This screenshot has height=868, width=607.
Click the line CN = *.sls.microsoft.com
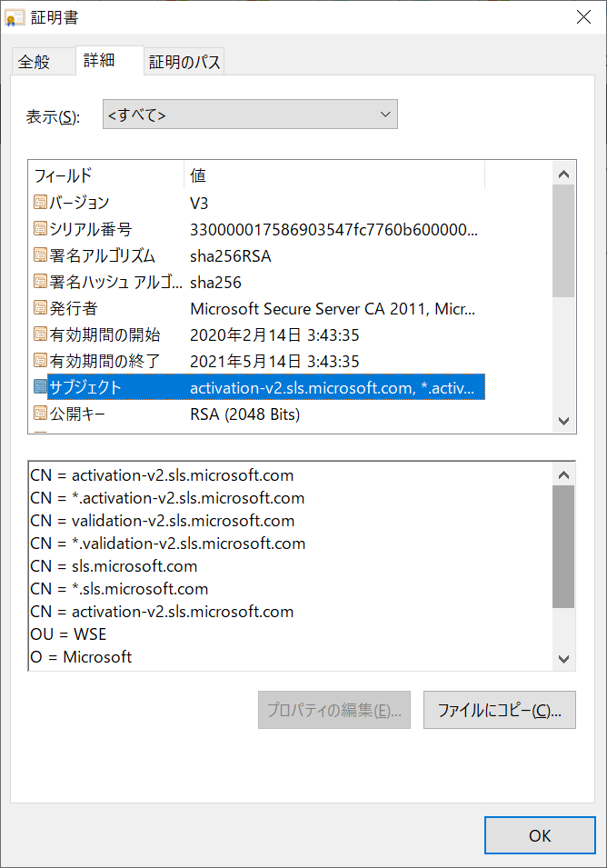pos(120,589)
